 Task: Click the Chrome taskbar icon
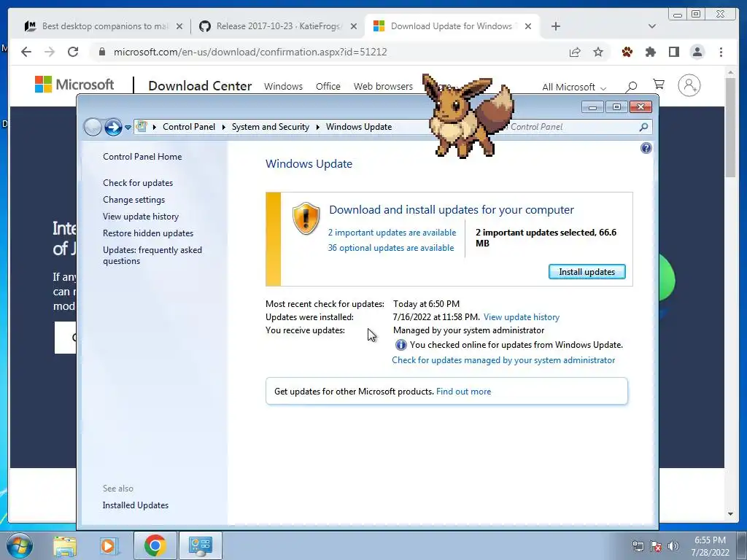click(155, 545)
